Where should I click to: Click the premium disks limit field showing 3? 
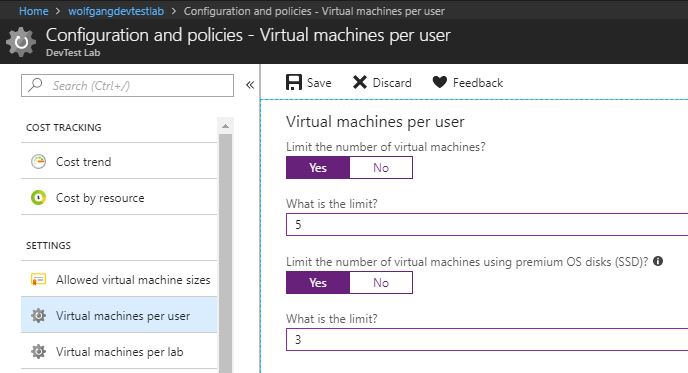pos(487,340)
